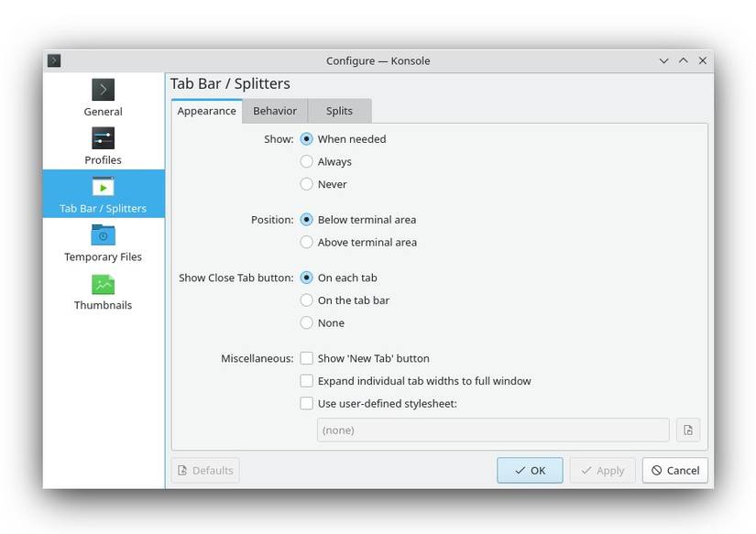Viewport: 756px width, 534px height.
Task: Click the stylesheet path input field
Action: [x=492, y=429]
